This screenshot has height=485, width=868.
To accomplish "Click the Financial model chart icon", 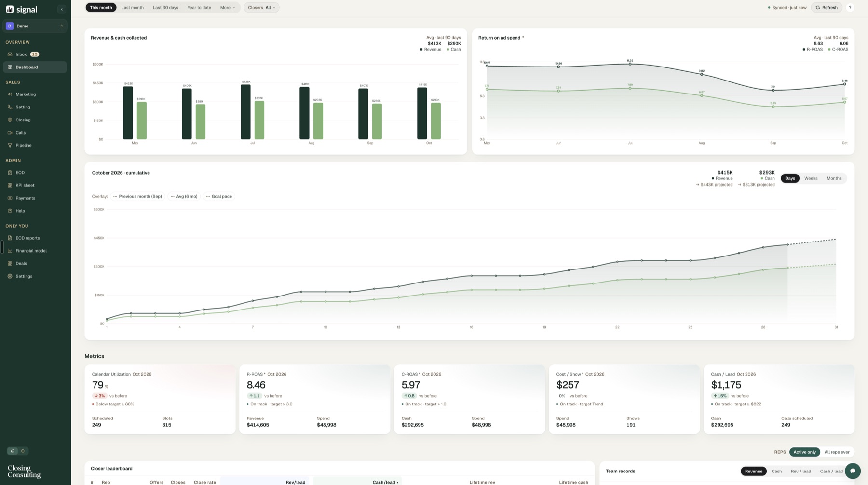I will click(x=10, y=251).
